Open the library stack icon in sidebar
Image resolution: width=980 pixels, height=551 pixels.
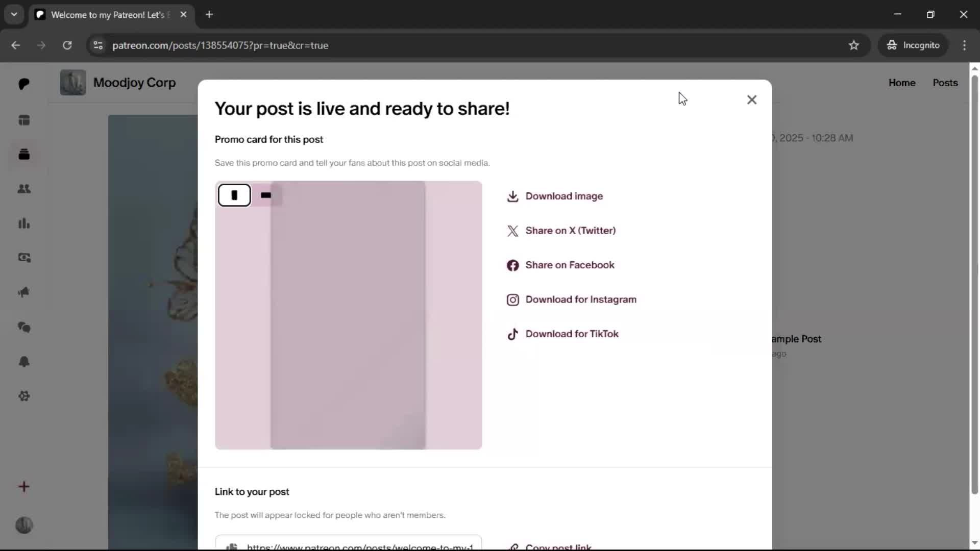pos(24,155)
